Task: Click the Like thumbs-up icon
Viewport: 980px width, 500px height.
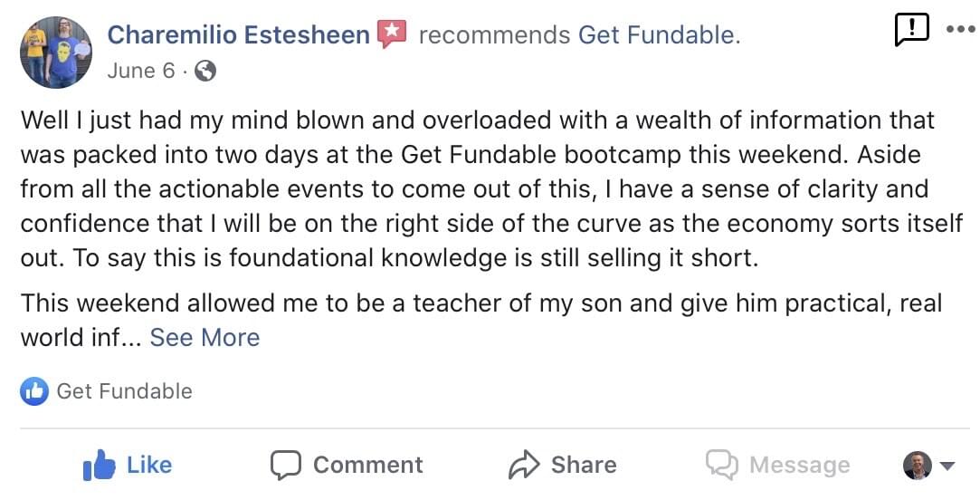Action: pos(100,465)
